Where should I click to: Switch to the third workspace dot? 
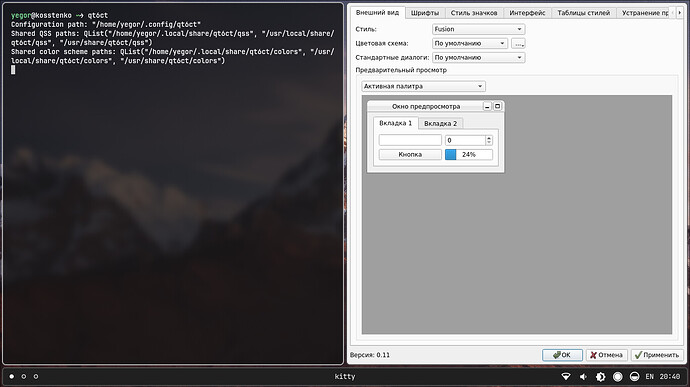tap(36, 376)
